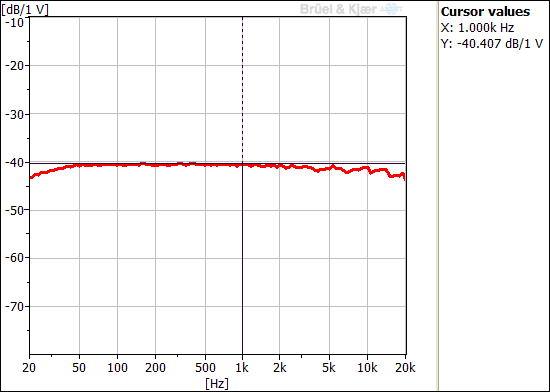Click the '100' frequency axis label
Image resolution: width=550 pixels, height=392 pixels.
(117, 368)
